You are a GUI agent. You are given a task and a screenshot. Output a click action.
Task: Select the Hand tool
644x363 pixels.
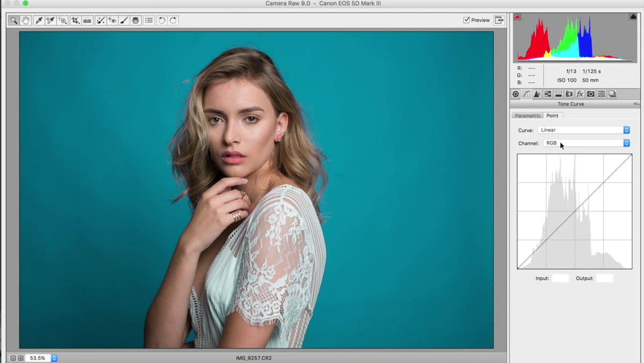[25, 20]
